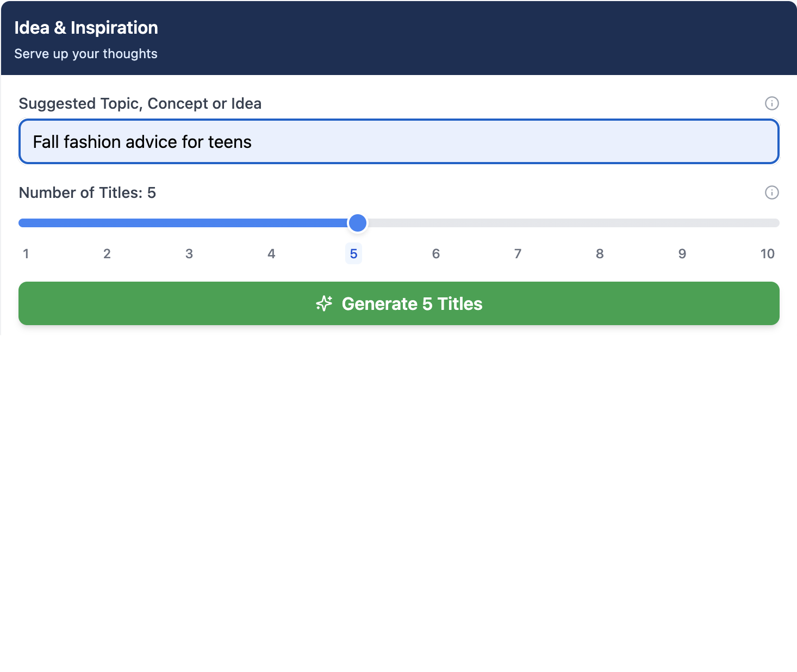Screen dimensions: 797x672
Task: Select 8 on the titles scale
Action: click(x=600, y=253)
